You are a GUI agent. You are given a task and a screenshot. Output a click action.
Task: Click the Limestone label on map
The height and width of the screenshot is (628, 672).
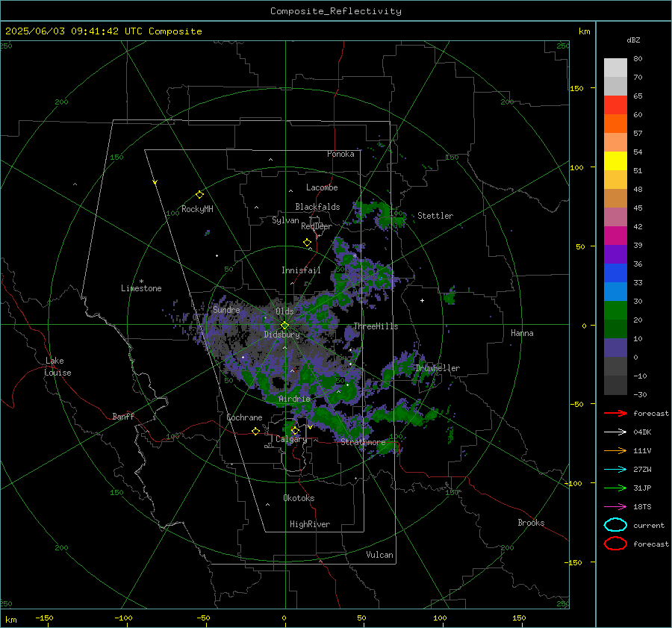141,288
